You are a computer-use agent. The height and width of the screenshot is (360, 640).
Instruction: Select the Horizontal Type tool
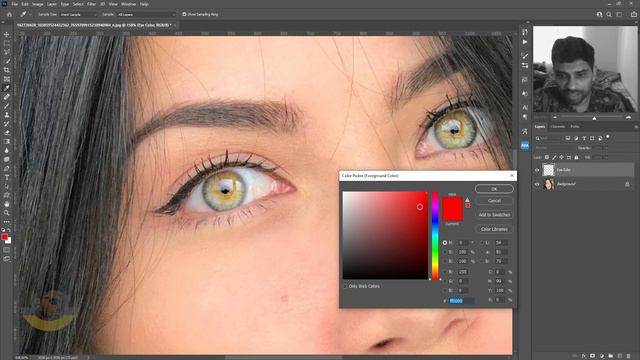click(x=7, y=178)
